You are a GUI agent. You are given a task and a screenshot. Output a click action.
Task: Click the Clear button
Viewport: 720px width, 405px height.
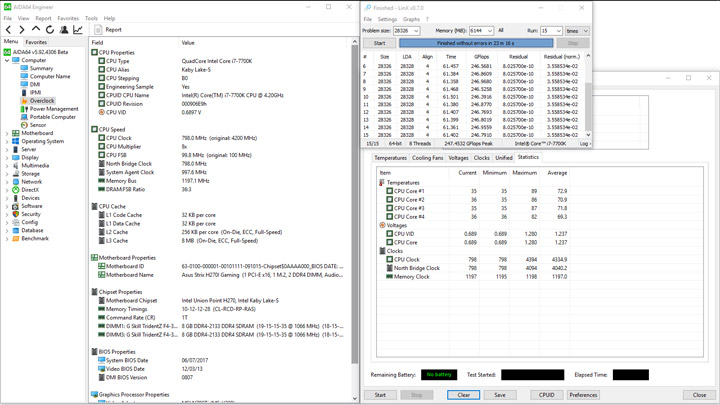(x=464, y=395)
